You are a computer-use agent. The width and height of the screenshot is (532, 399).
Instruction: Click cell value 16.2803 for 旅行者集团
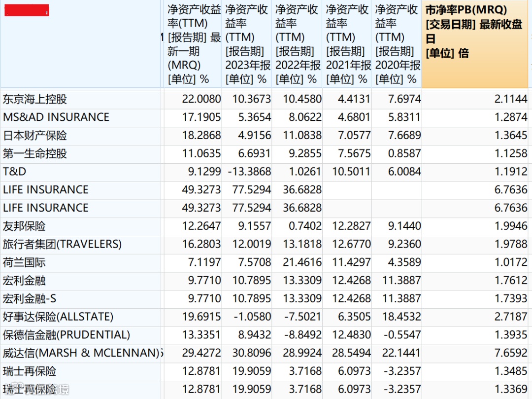pyautogui.click(x=201, y=244)
